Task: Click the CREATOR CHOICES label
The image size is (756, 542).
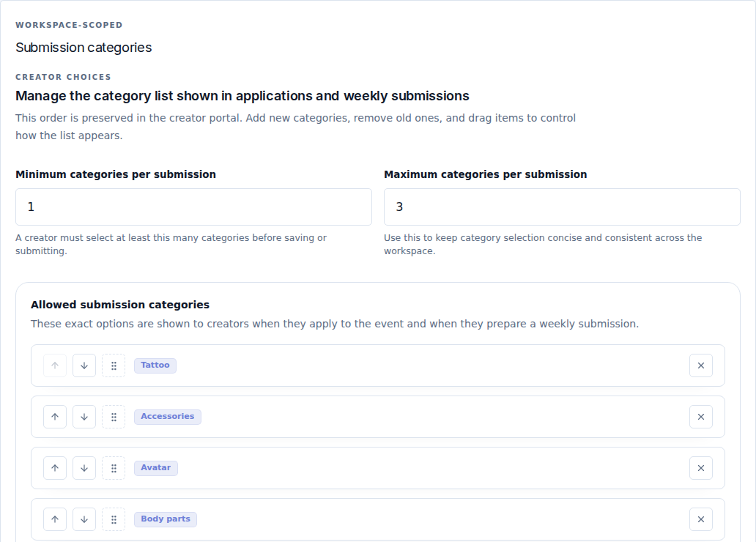Action: coord(63,77)
